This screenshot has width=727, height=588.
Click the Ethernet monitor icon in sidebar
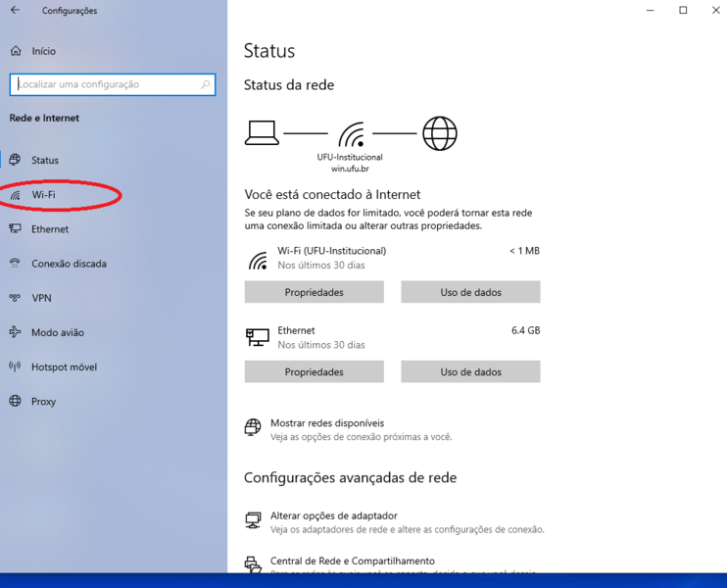[15, 229]
